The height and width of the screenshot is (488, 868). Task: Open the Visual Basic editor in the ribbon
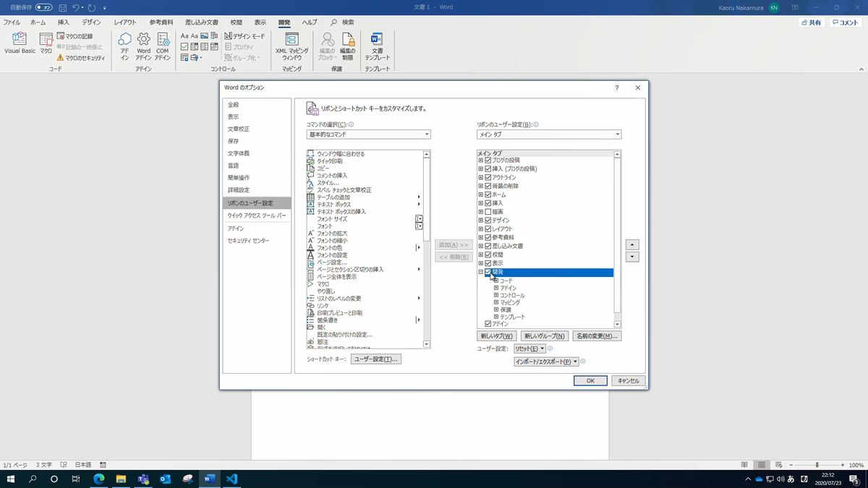coord(20,43)
